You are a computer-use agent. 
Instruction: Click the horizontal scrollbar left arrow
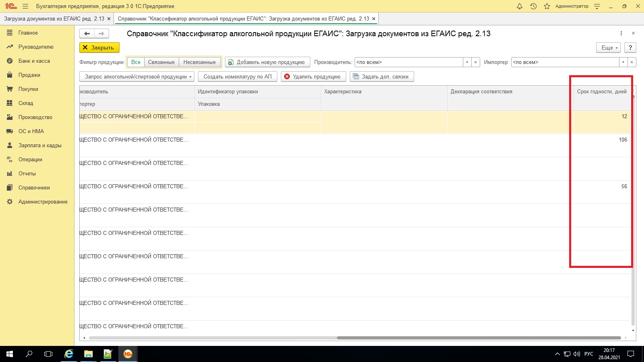click(84, 338)
